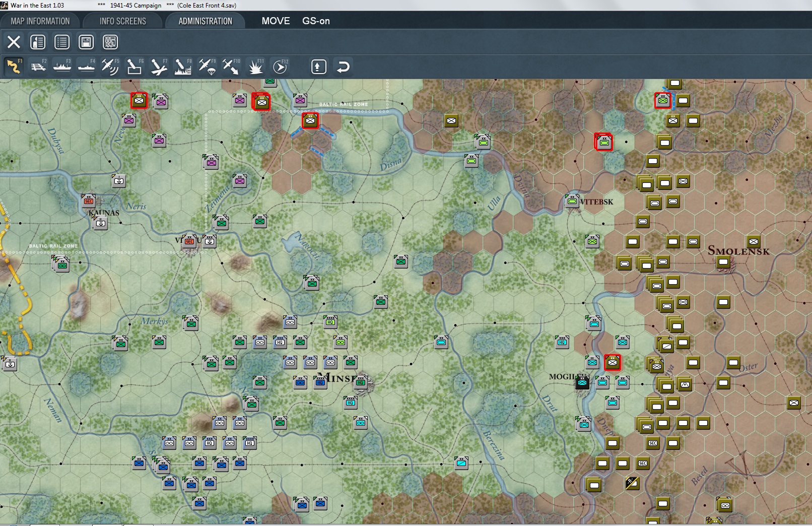Image resolution: width=812 pixels, height=526 pixels.
Task: Click the F12 end turn icon
Action: coord(280,67)
